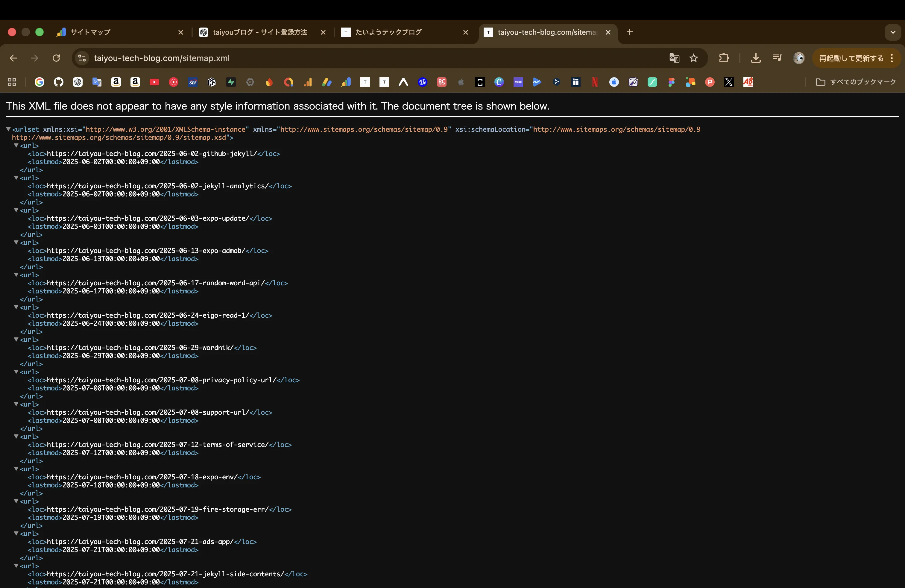Open the X (Twitter) bookmark
905x588 pixels.
729,82
